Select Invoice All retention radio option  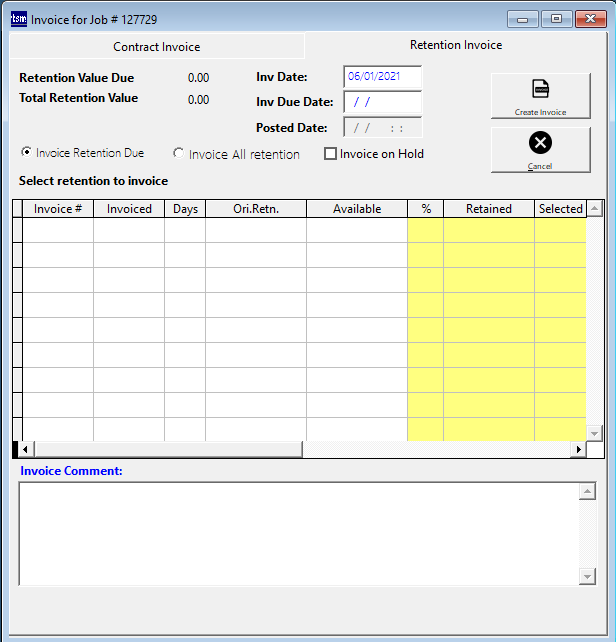coord(179,154)
